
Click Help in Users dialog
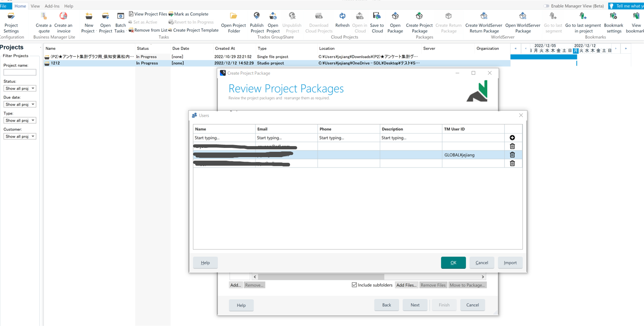click(x=205, y=263)
